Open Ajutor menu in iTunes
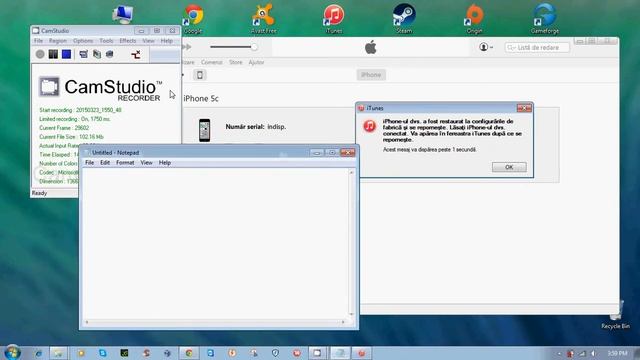 point(256,62)
